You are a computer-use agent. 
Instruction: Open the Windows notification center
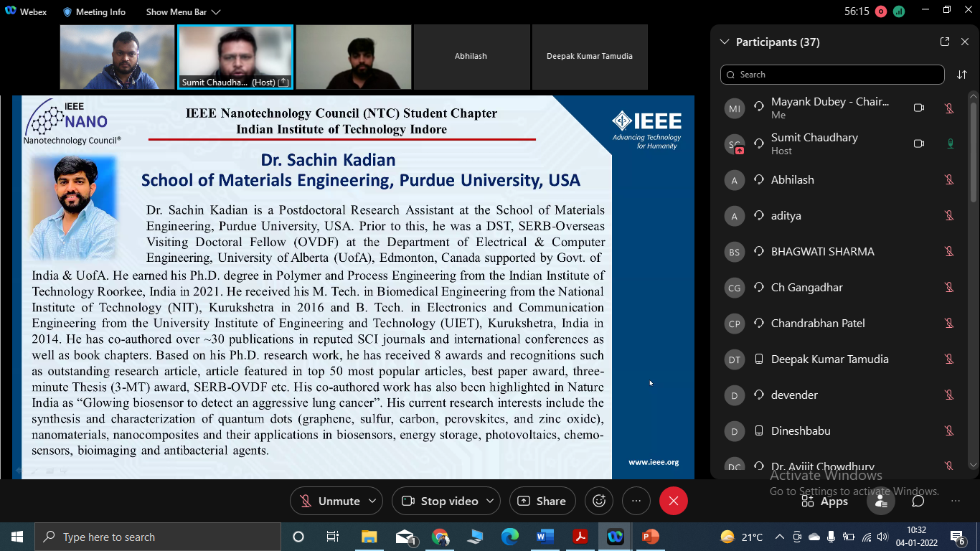pos(958,537)
